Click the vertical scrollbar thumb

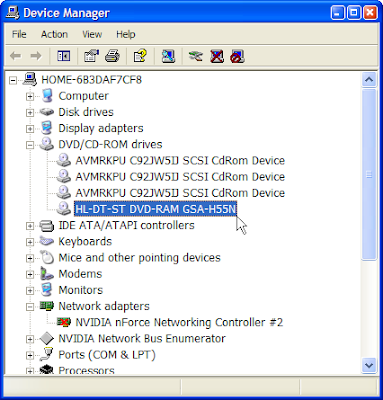tap(369, 174)
